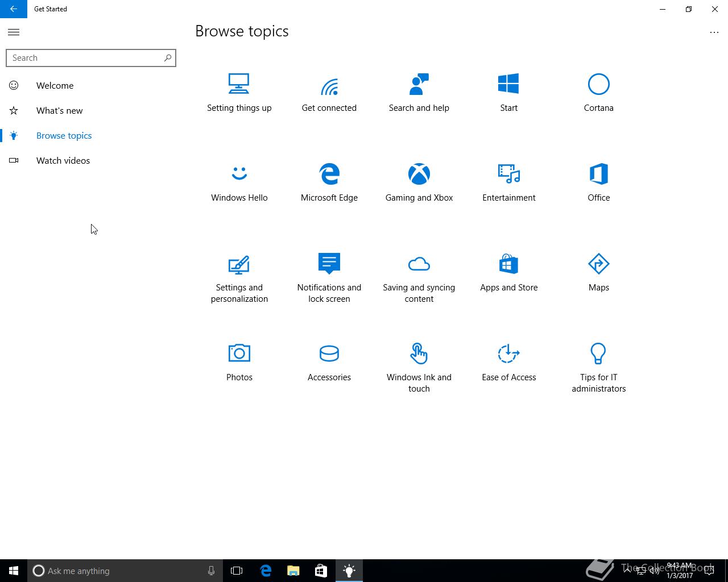Select Browse topics in the sidebar
The image size is (728, 582).
tap(91, 135)
